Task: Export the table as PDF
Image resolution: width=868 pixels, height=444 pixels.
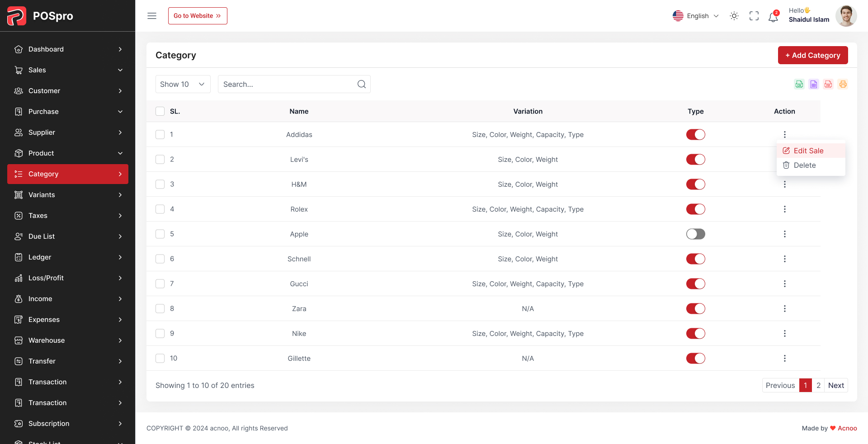Action: [x=828, y=84]
